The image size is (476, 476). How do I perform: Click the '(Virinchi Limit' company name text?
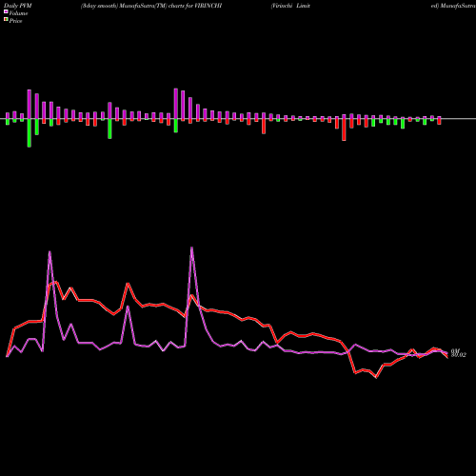click(x=290, y=6)
